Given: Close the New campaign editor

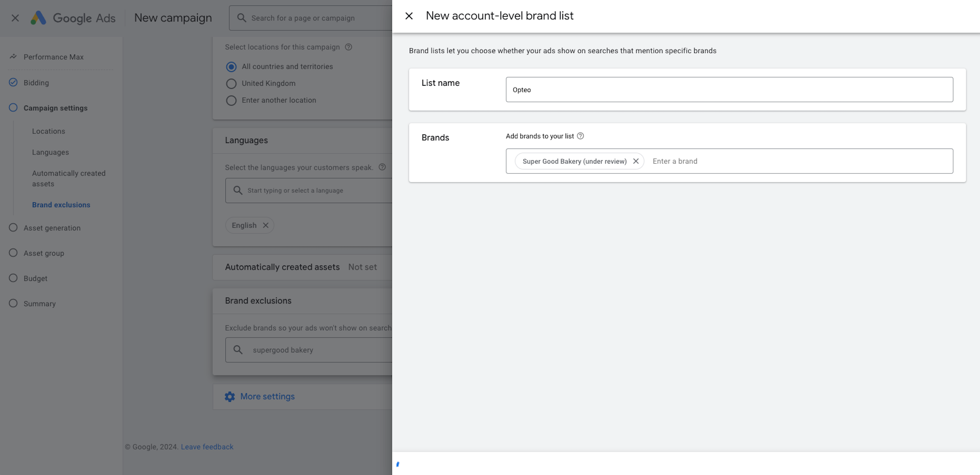Looking at the screenshot, I should pos(15,18).
